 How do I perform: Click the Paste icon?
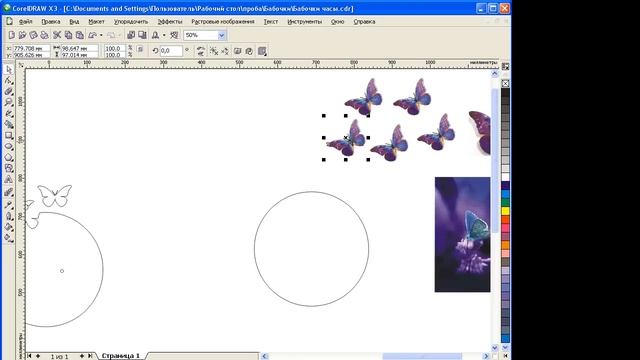pyautogui.click(x=80, y=35)
